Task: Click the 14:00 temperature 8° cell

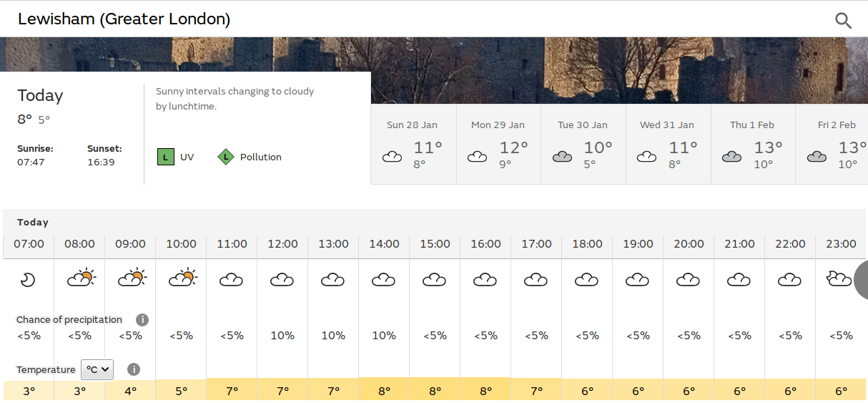Action: [x=384, y=391]
